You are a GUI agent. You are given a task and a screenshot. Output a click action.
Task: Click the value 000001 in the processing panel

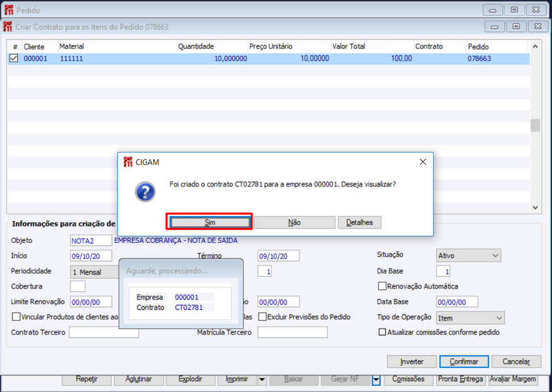pyautogui.click(x=186, y=297)
